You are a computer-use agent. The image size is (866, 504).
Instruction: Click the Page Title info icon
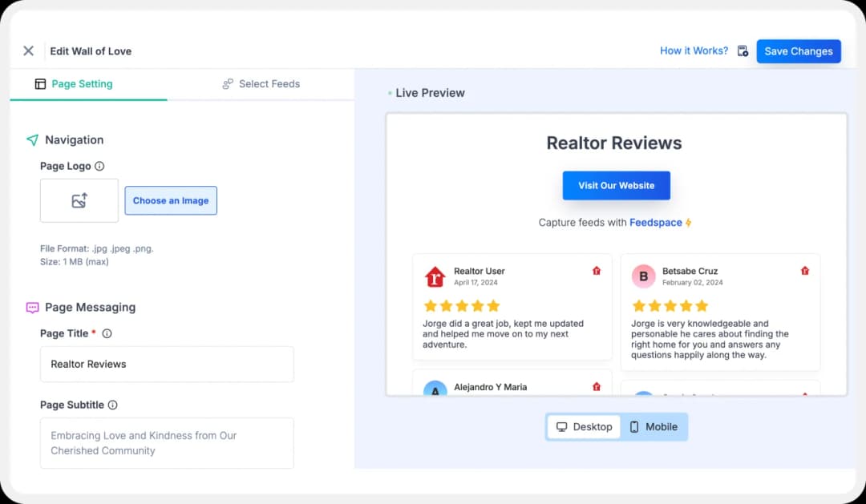pos(107,333)
